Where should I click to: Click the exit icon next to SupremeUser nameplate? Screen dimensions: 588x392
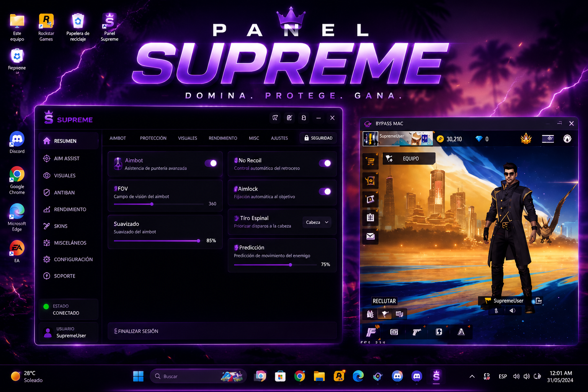[x=539, y=301]
